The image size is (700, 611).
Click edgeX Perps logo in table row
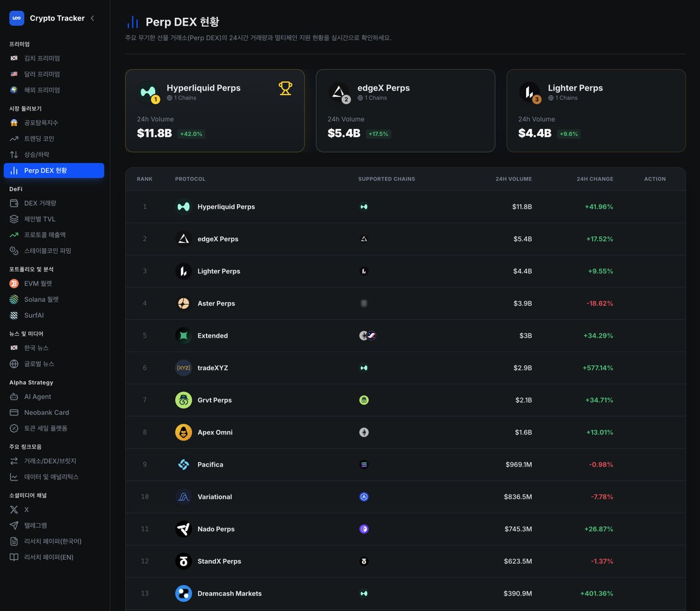coord(184,239)
